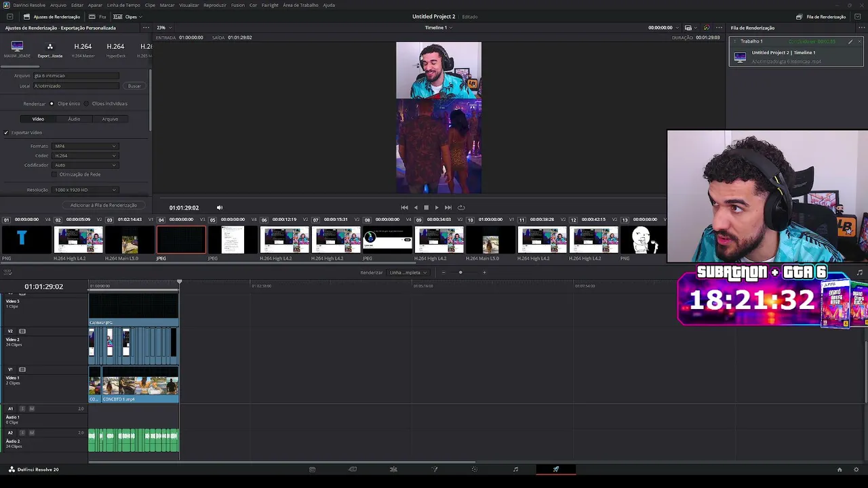Open the Linha de Tempo menu

point(123,5)
